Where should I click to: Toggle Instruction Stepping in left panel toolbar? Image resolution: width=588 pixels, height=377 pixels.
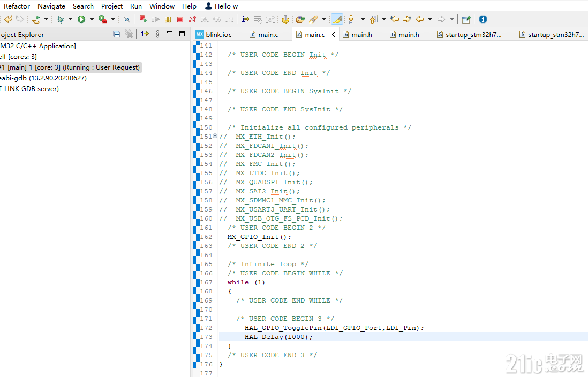pos(145,34)
